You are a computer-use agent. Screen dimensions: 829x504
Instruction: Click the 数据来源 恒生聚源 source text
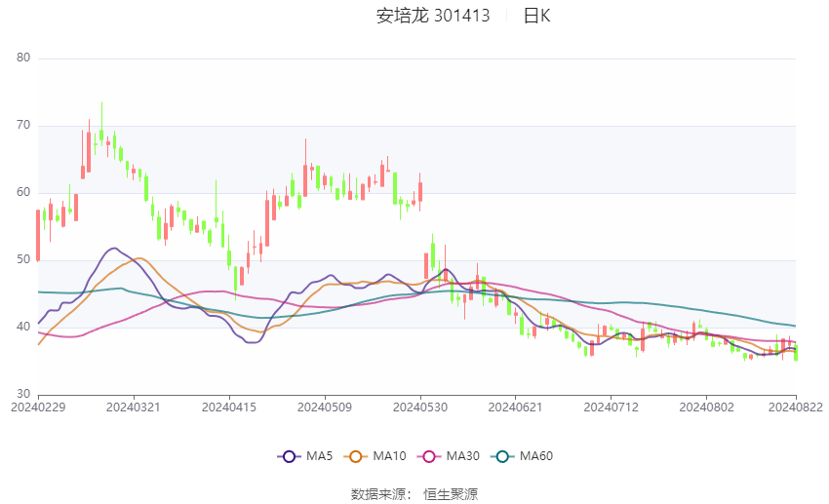coord(414,494)
